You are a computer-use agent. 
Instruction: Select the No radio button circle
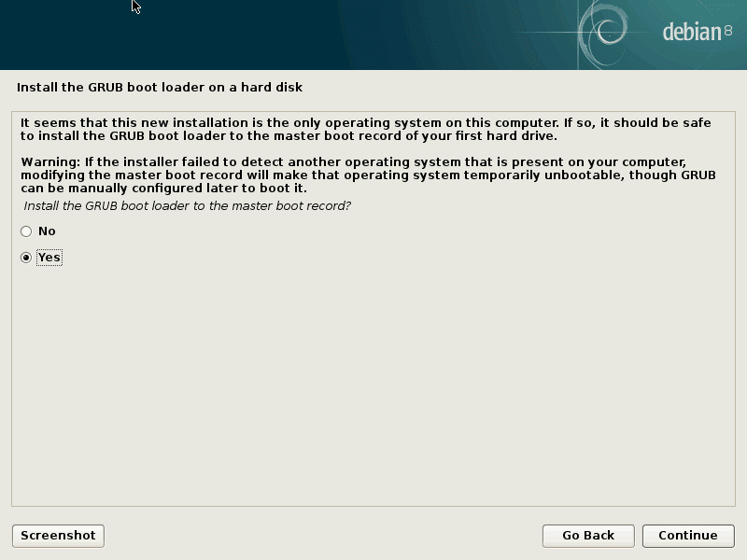tap(26, 231)
